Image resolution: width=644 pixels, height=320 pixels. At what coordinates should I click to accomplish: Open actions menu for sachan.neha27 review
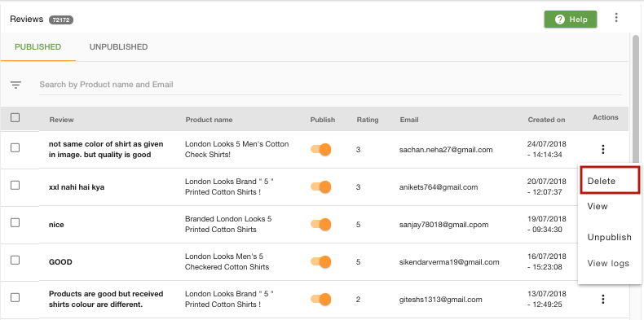click(603, 149)
